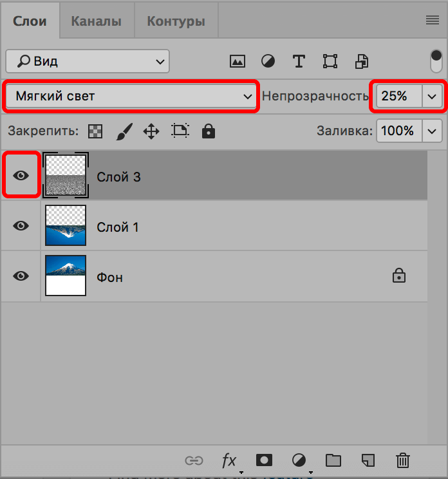Screen dimensions: 448x479
Task: Select the Слой 1 layer thumbnail
Action: (x=66, y=225)
